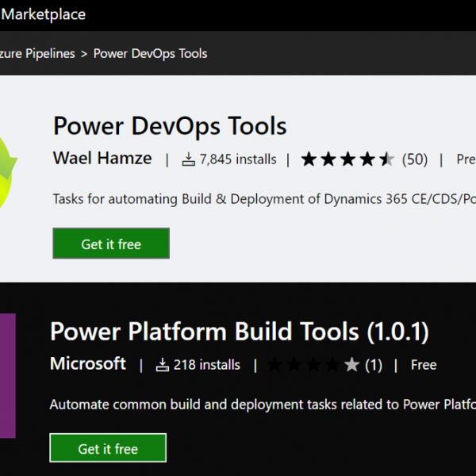Viewport: 476px width, 476px height.
Task: Select Power DevOps Tools breadcrumb item
Action: (150, 54)
